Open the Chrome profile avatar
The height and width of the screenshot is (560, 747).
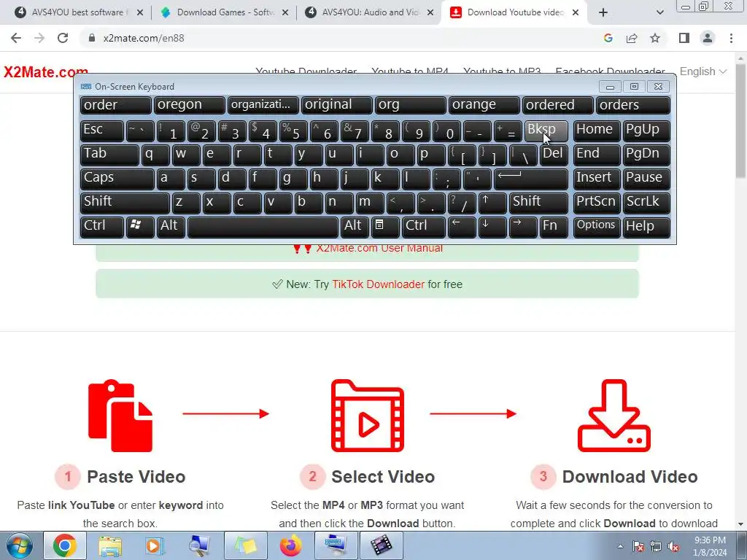pyautogui.click(x=708, y=38)
